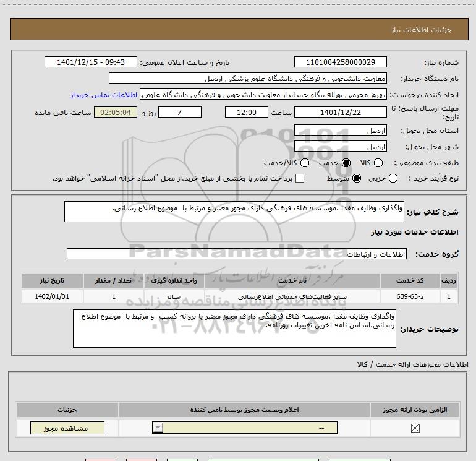This screenshot has height=461, width=476.
Task: Select the جزیی purchase type radio
Action: tap(393, 178)
